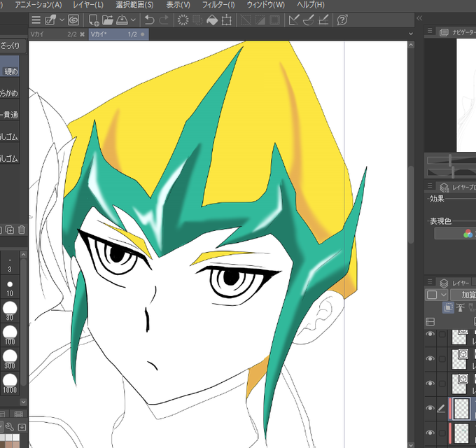Open the ウィンドウ(W) menu
This screenshot has height=448, width=476.
(x=266, y=5)
